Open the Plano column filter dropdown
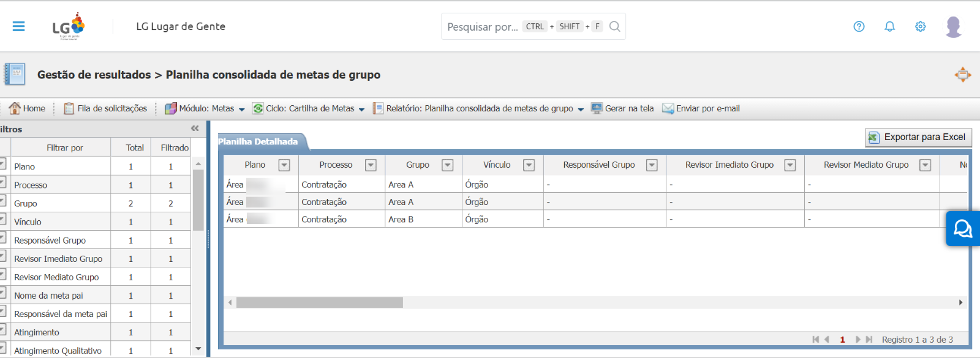Viewport: 980px width, 358px height. [284, 165]
